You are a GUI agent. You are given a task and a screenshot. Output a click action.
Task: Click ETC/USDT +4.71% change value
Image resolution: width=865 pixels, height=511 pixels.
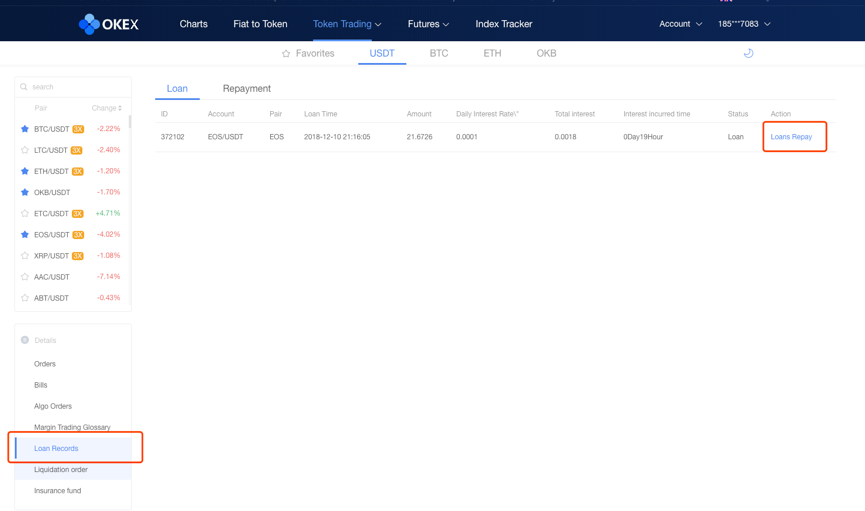[108, 213]
